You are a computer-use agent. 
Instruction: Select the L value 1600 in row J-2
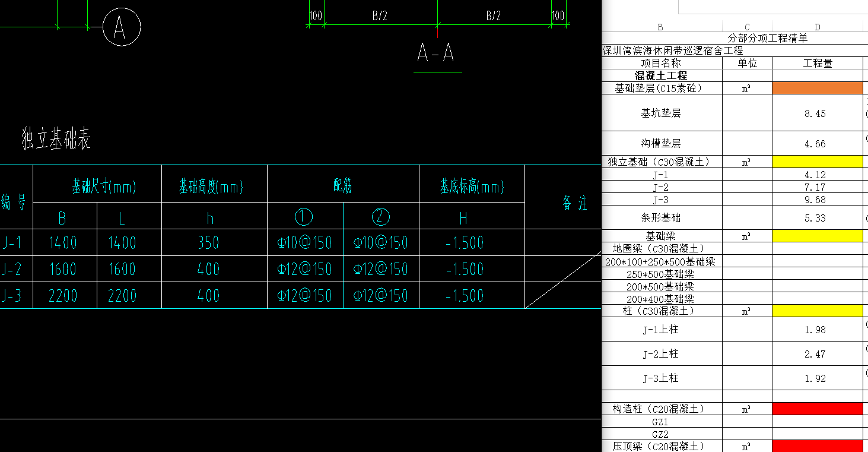tap(122, 269)
